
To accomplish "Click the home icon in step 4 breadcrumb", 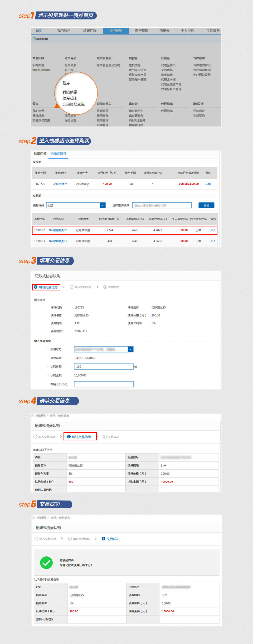I will coord(33,416).
